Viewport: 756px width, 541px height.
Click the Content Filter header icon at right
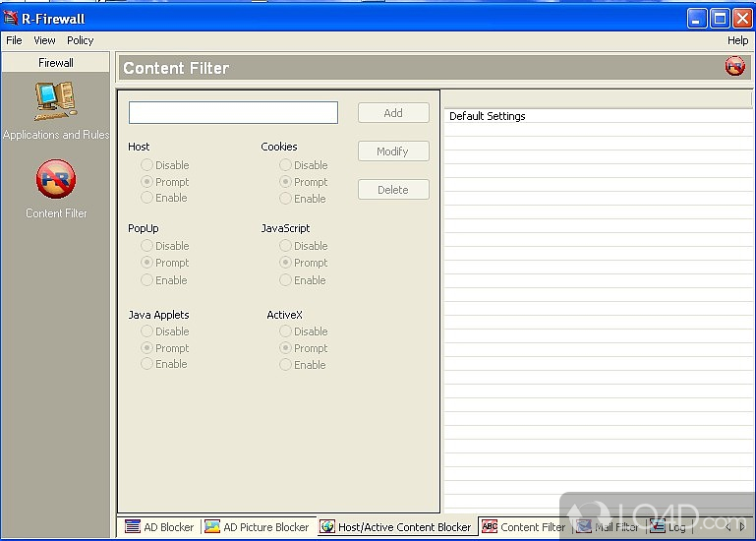click(x=734, y=67)
